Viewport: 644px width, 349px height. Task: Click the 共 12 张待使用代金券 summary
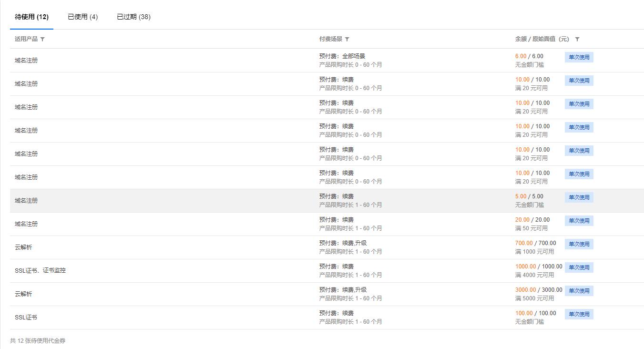point(38,341)
